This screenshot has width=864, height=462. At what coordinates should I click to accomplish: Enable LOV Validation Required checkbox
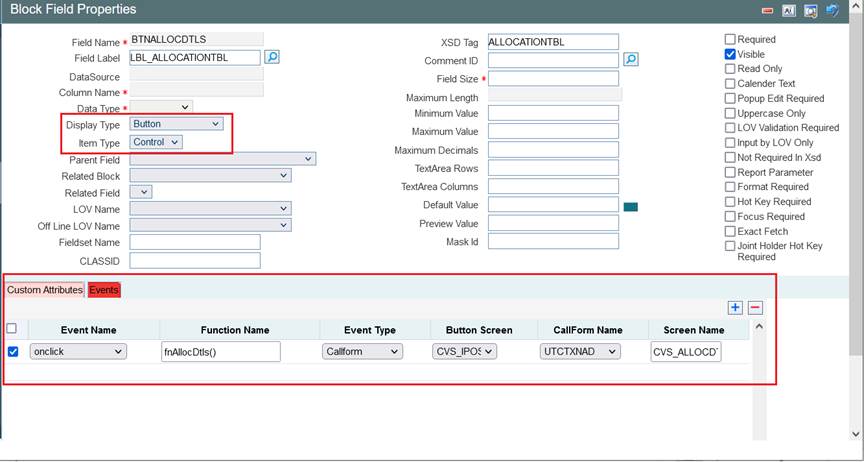tap(730, 128)
